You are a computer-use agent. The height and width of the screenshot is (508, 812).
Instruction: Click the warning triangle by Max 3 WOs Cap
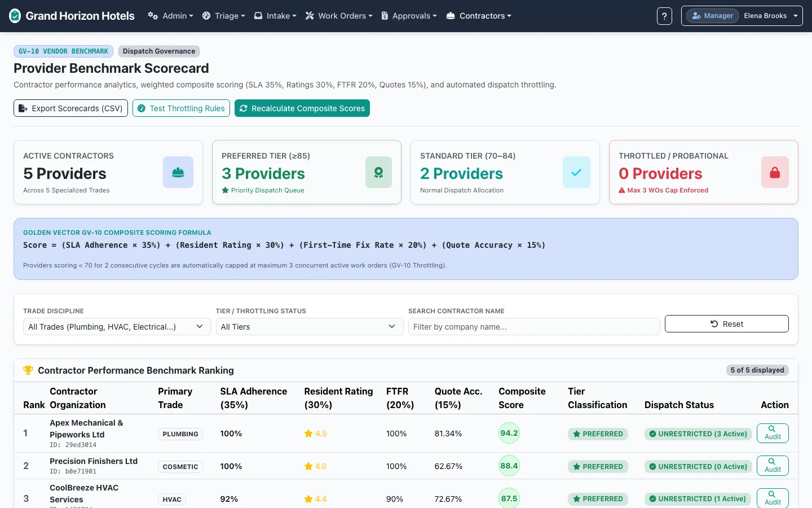[622, 190]
